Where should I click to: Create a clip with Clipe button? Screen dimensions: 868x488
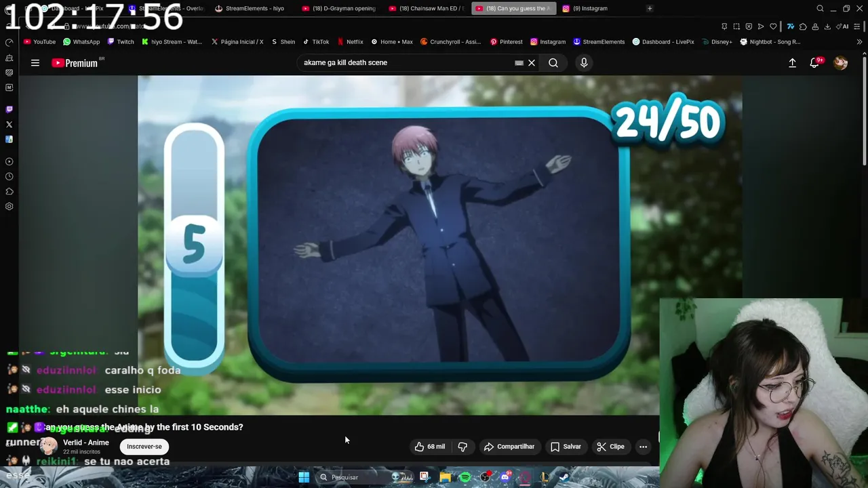[611, 447]
